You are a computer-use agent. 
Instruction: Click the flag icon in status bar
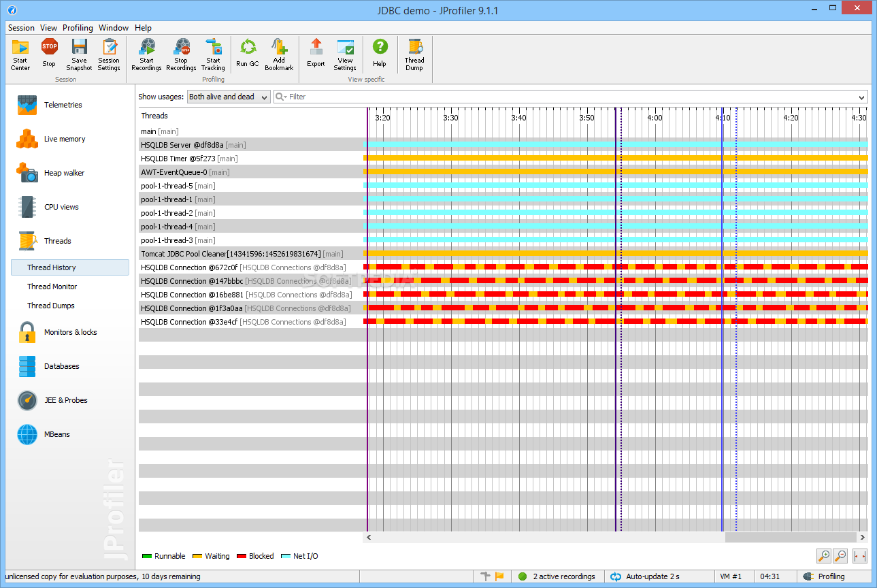pos(500,576)
